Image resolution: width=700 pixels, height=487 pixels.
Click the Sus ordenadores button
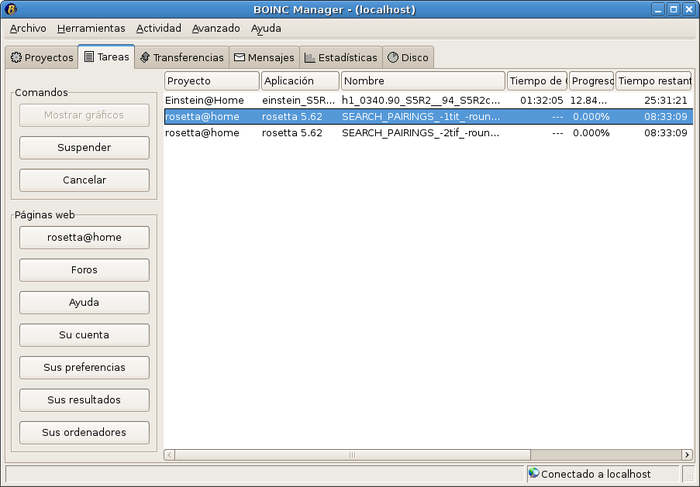pos(84,432)
